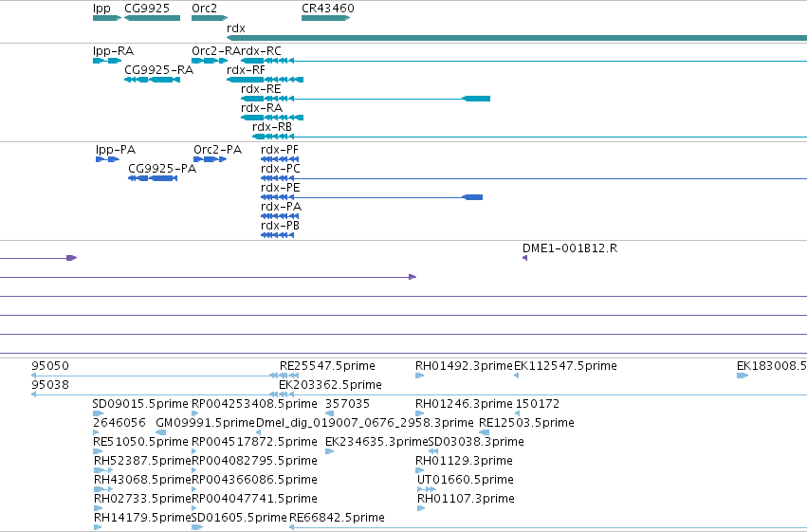Click the SD09015.5prime EST label
807x532 pixels.
point(140,404)
